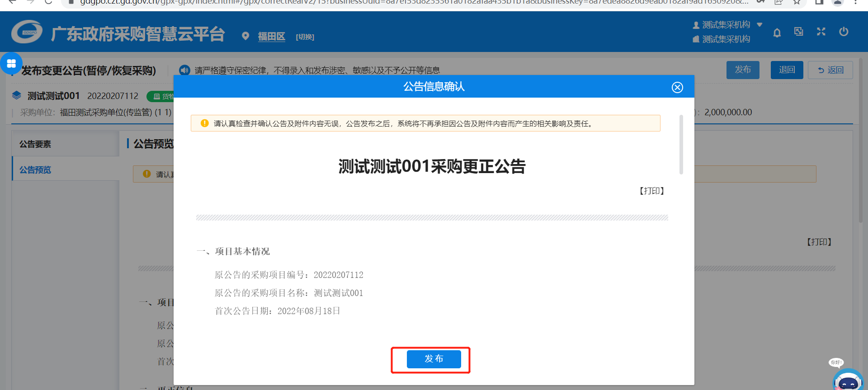Image resolution: width=868 pixels, height=390 pixels.
Task: Open the chat robot assistant
Action: click(848, 380)
